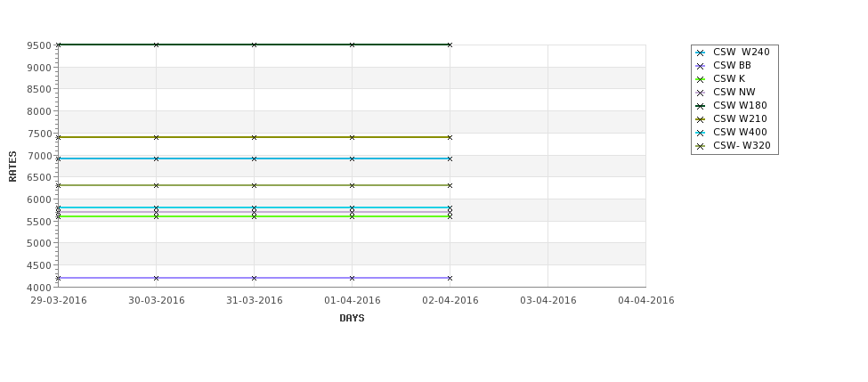Click the RATES y-axis title
Viewport: 868px width, 382px height.
click(x=12, y=167)
